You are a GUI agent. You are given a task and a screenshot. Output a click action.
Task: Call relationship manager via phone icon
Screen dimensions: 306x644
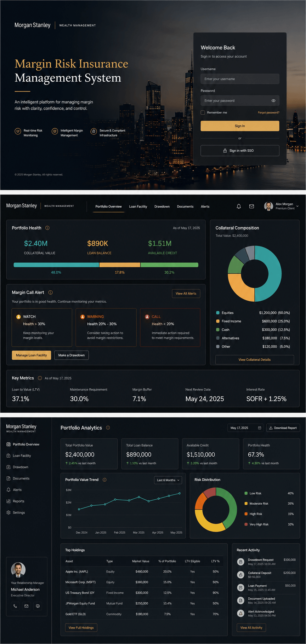[x=15, y=606]
